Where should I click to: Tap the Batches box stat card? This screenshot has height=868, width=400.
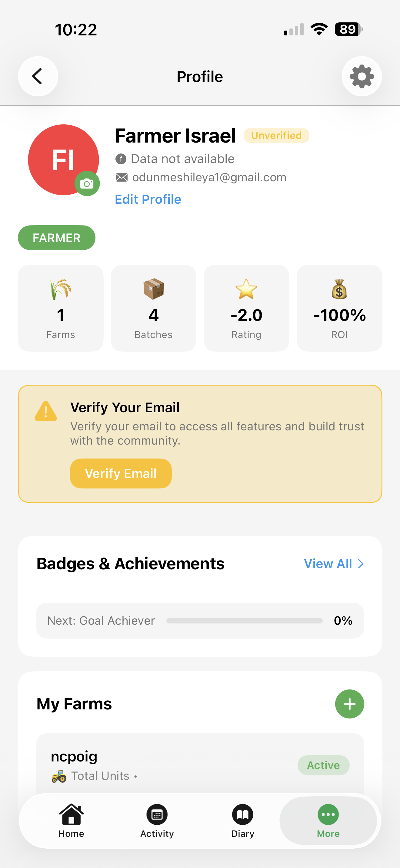click(153, 308)
